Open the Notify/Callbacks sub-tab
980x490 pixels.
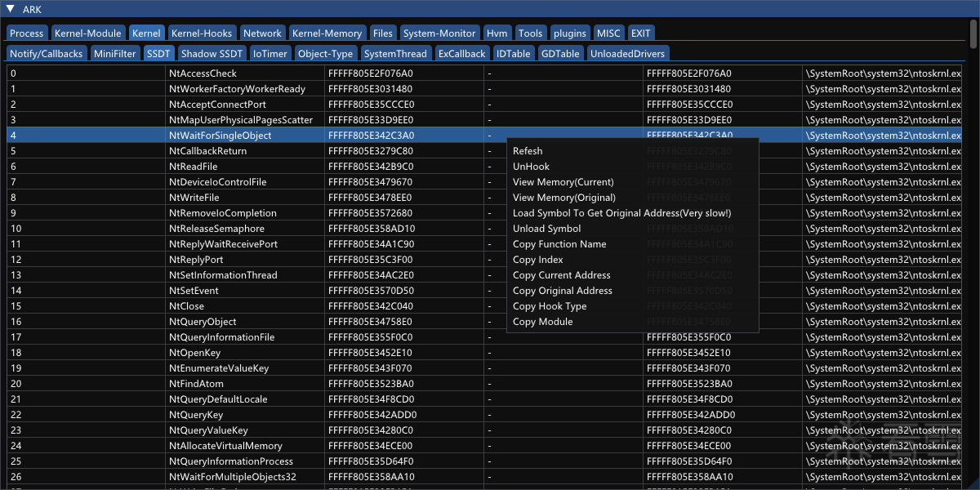pos(47,53)
